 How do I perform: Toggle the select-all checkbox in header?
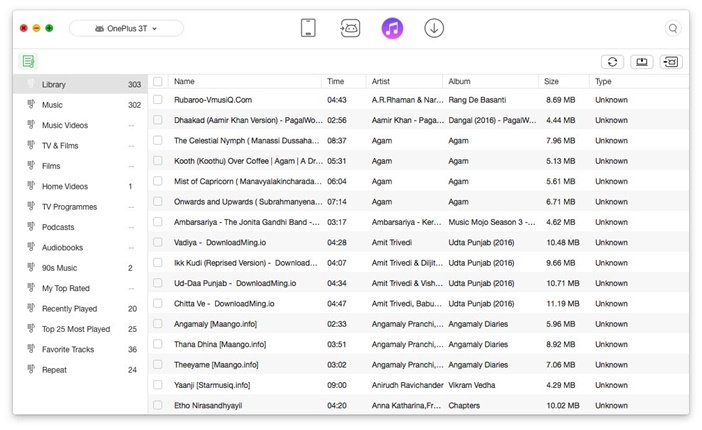[x=158, y=82]
